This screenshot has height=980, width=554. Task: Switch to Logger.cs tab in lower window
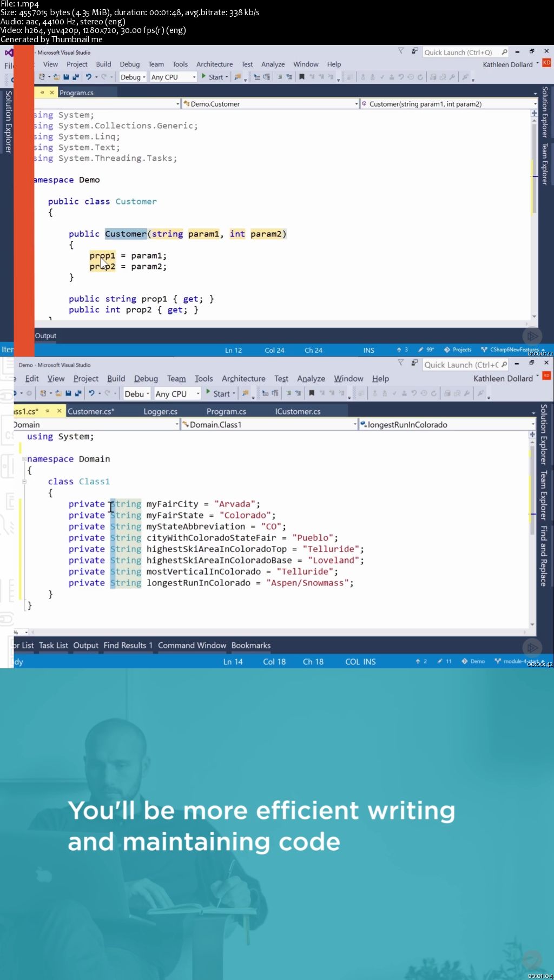[160, 411]
